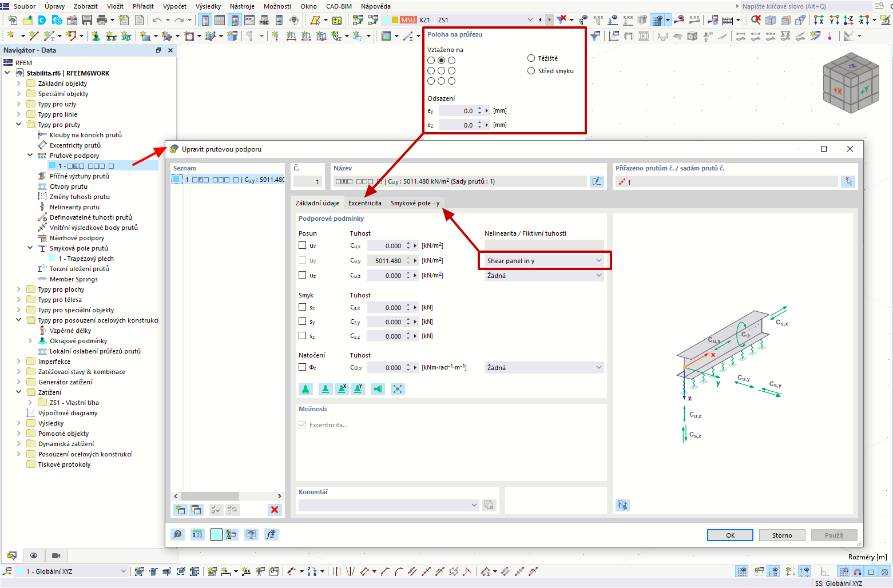Confirm the dialog with OK
Screen dimensions: 893x588
tap(730, 535)
